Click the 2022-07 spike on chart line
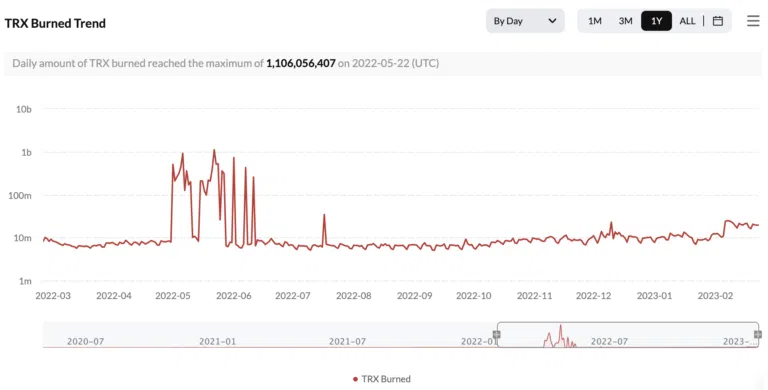Image resolution: width=768 pixels, height=390 pixels. pyautogui.click(x=324, y=215)
